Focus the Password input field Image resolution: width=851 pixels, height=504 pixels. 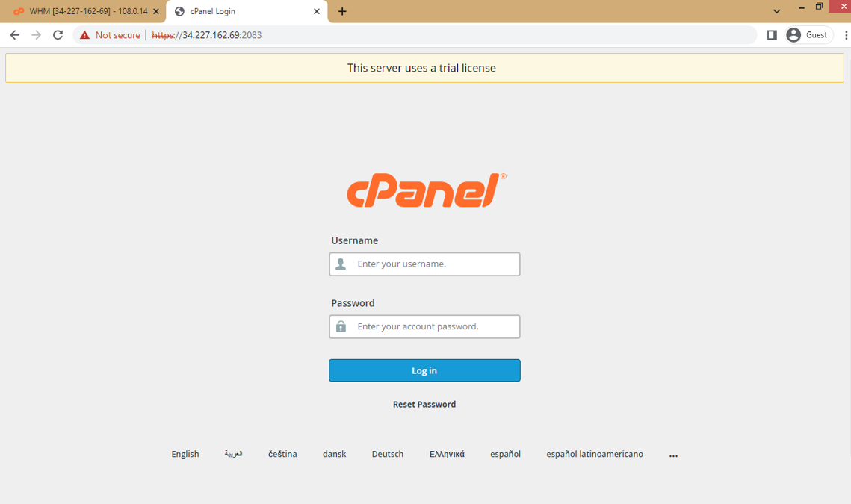click(x=424, y=326)
